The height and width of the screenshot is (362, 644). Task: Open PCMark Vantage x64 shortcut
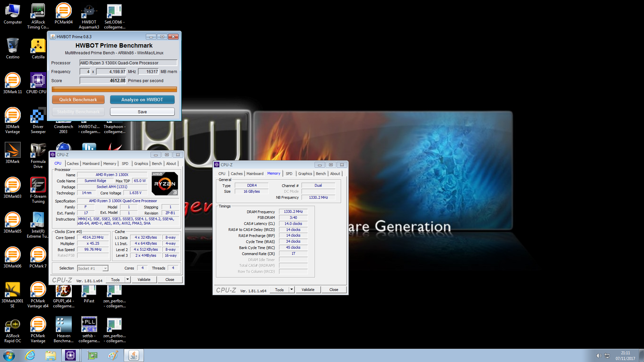click(x=38, y=295)
